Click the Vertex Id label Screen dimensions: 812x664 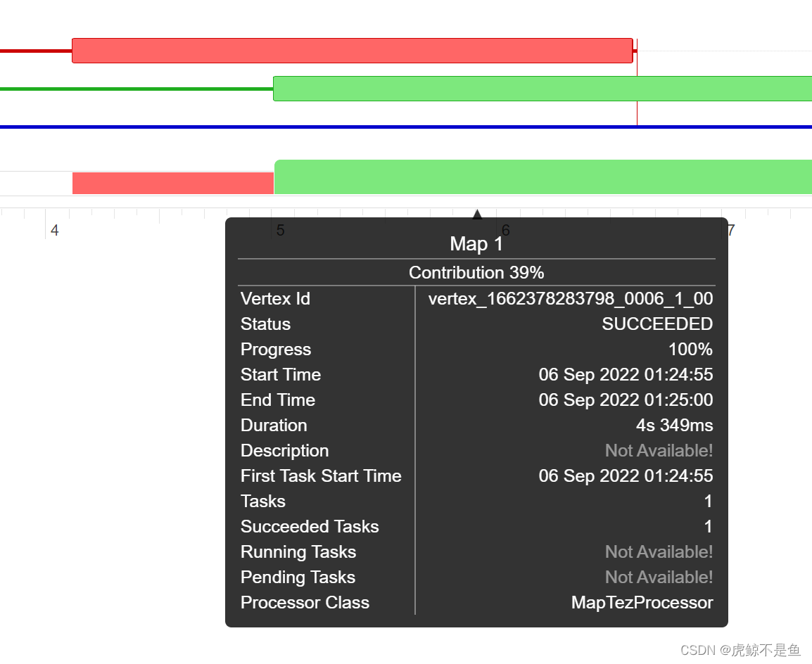(275, 299)
